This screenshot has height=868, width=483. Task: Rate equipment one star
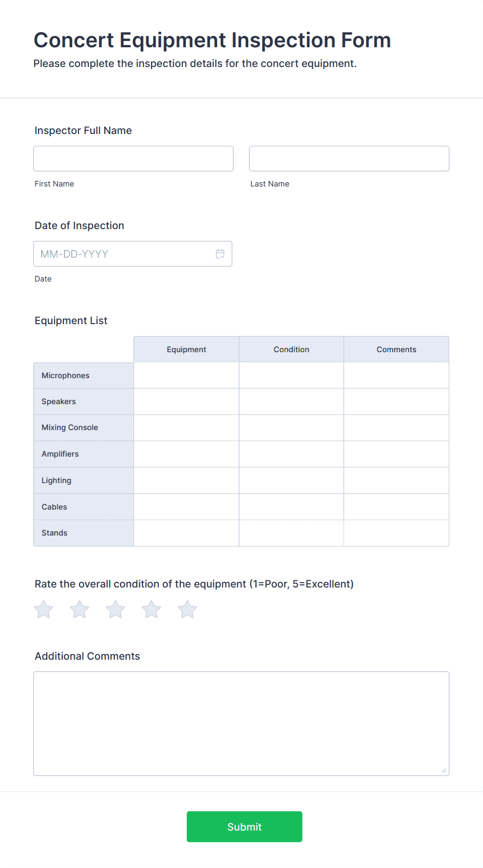44,609
